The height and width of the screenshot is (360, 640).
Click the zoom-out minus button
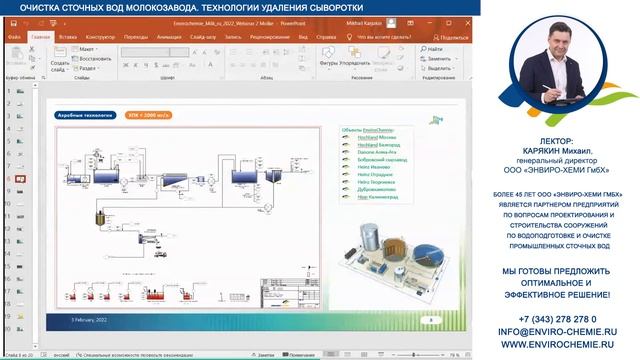point(394,355)
